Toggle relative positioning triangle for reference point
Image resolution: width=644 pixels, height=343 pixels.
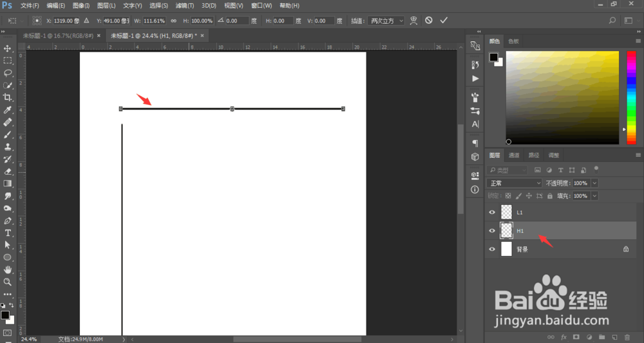pyautogui.click(x=86, y=21)
